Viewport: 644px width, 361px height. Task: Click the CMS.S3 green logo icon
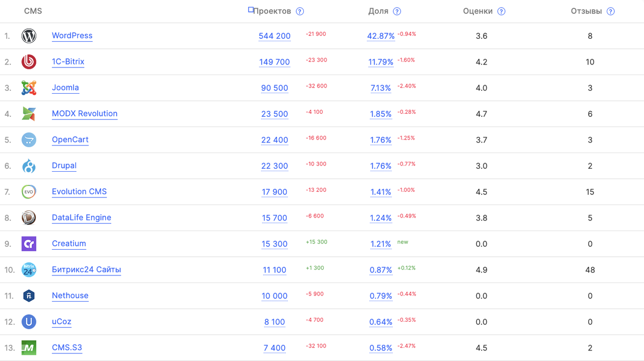pyautogui.click(x=29, y=347)
